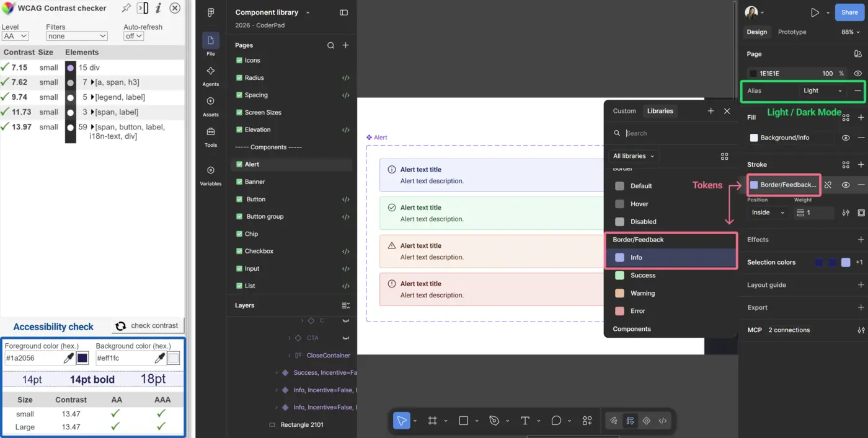Click the check contrast button
Screen dimensions: 868x438
148,326
